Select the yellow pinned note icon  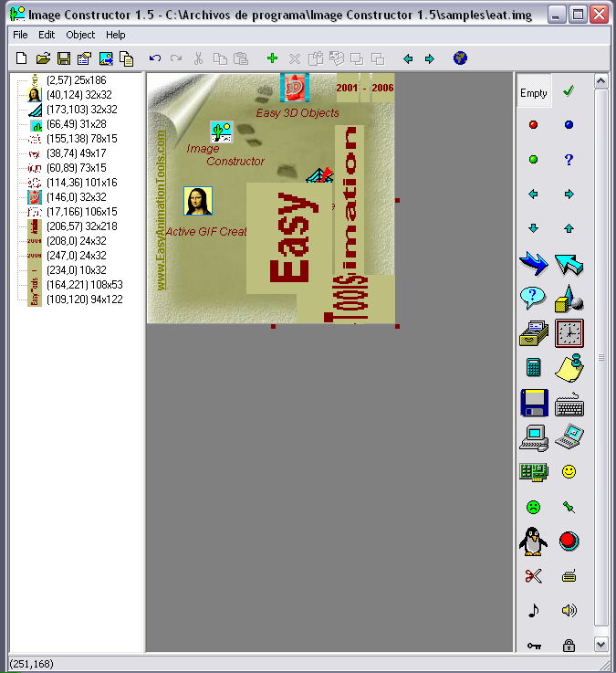click(569, 367)
